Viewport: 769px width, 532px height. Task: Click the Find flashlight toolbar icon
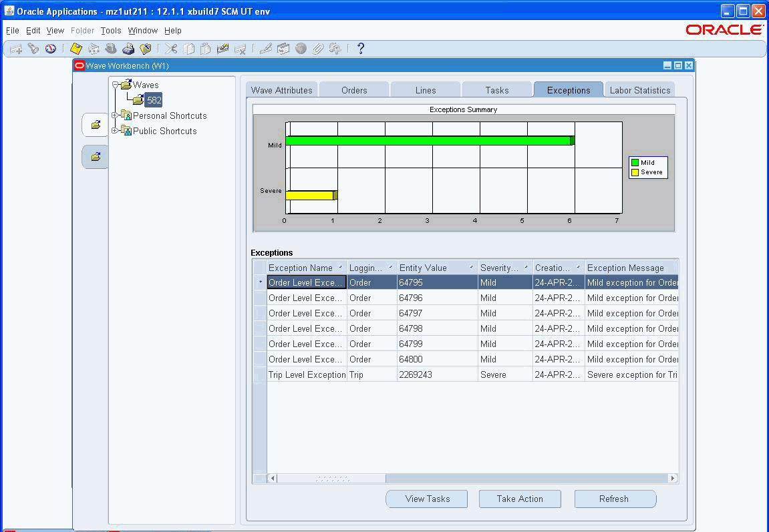[33, 49]
